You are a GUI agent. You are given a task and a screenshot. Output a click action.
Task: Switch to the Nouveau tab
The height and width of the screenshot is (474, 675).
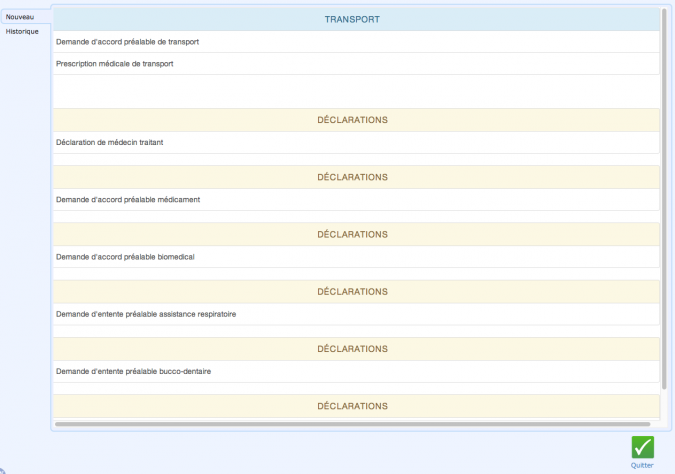pos(25,17)
